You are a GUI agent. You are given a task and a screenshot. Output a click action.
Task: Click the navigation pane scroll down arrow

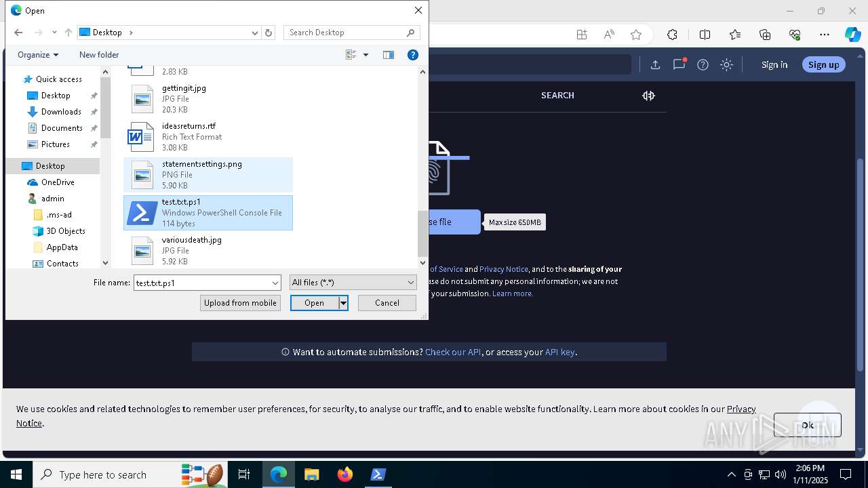105,263
